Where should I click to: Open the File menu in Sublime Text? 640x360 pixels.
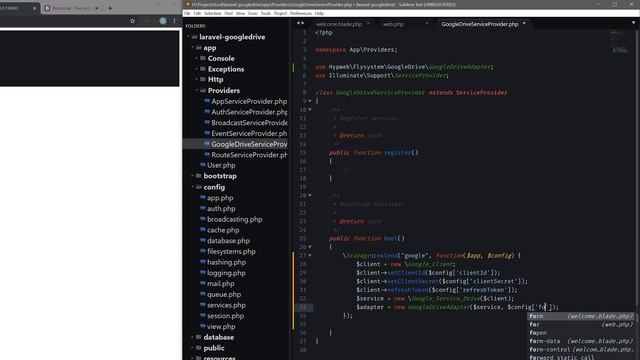click(x=187, y=13)
